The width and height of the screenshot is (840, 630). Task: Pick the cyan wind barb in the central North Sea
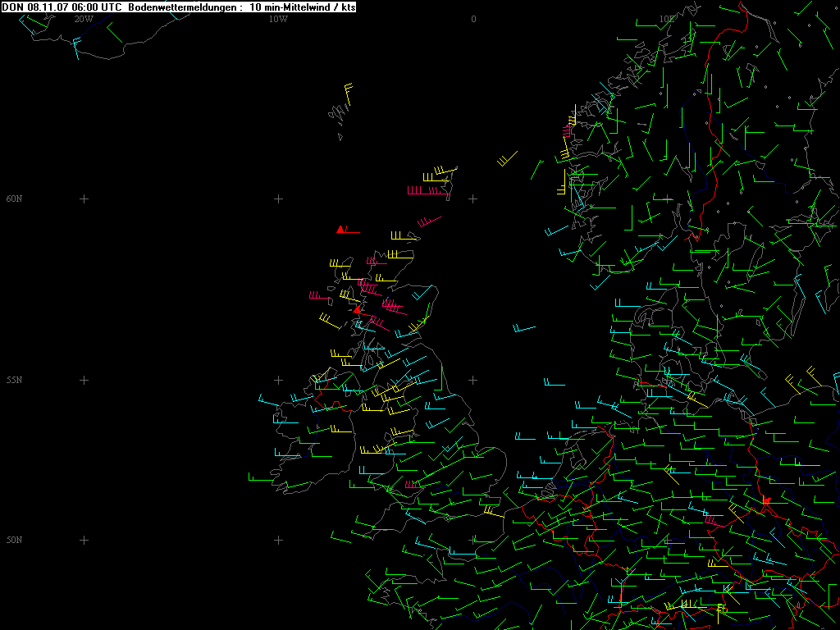(523, 329)
